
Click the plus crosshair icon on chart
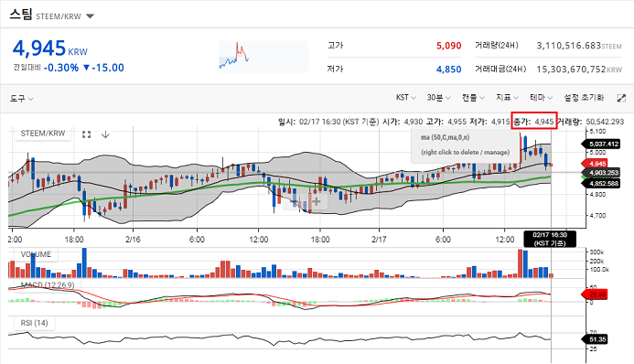[317, 201]
